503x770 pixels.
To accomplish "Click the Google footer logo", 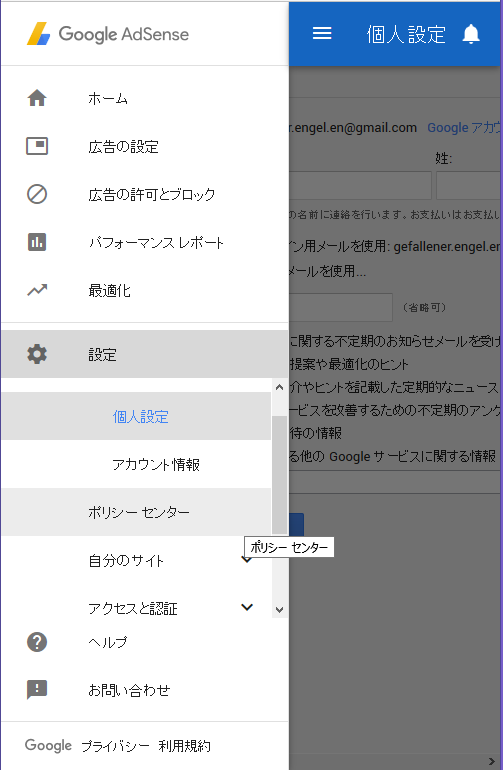I will [48, 745].
